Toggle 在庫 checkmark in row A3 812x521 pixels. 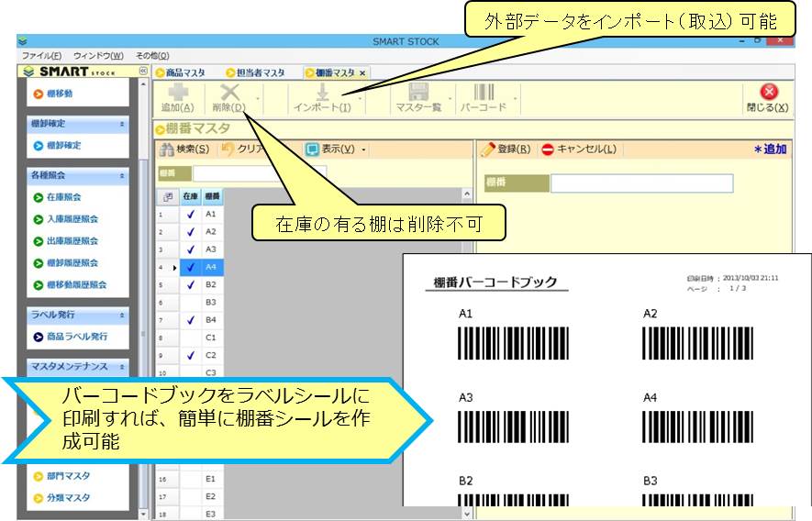191,249
